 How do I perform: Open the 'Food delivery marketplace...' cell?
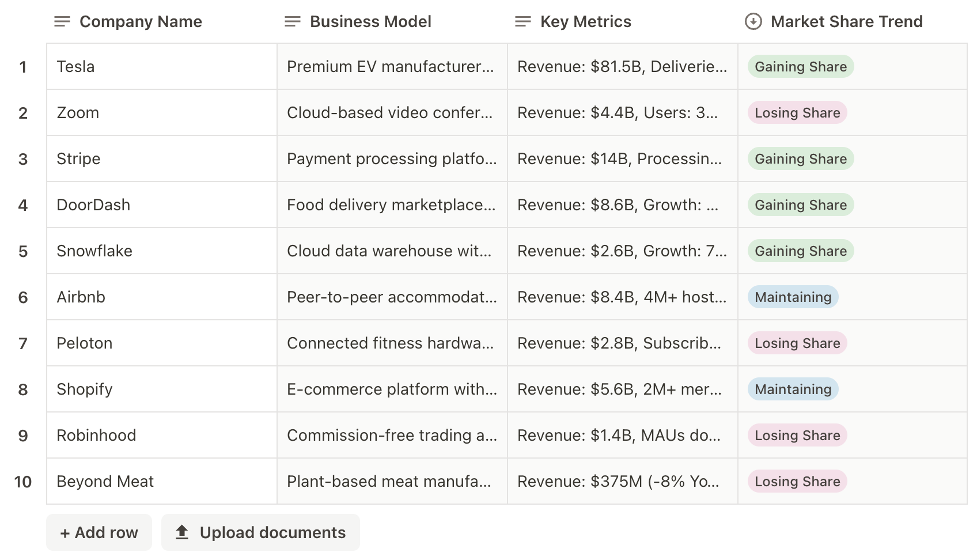(392, 205)
